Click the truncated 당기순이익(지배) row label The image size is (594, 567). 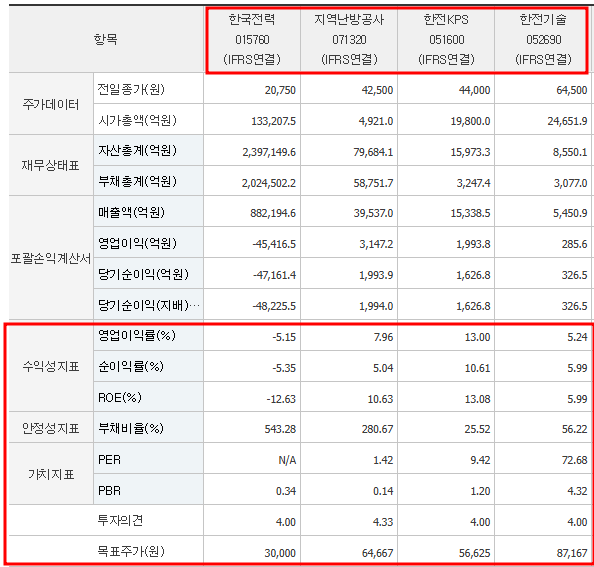click(148, 305)
